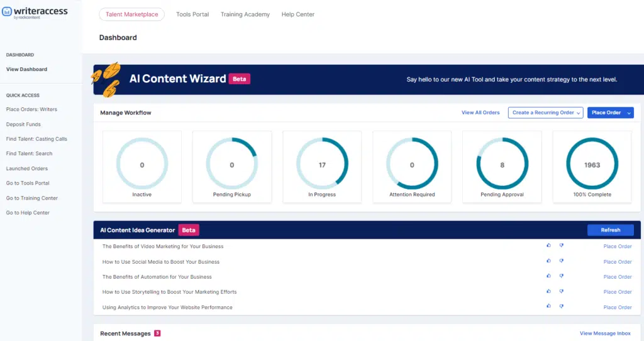This screenshot has width=644, height=341.
Task: Place Order for Social Media idea
Action: 618,262
